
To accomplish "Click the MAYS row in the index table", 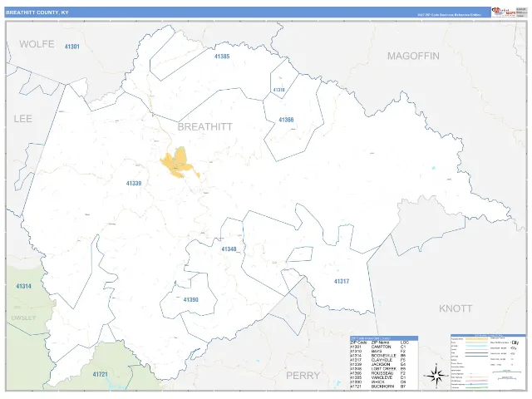I will tap(378, 351).
